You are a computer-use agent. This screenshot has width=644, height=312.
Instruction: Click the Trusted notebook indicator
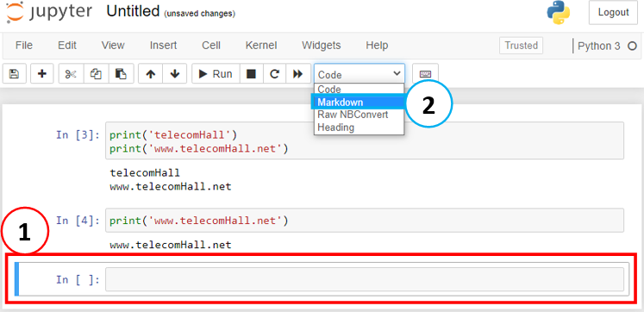522,46
